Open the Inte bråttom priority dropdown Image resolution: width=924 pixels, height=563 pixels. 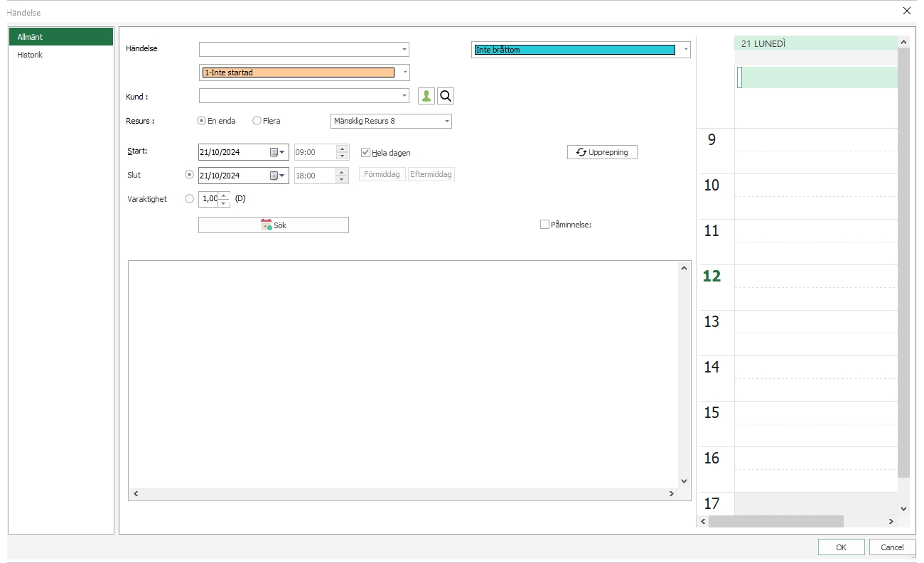[685, 50]
